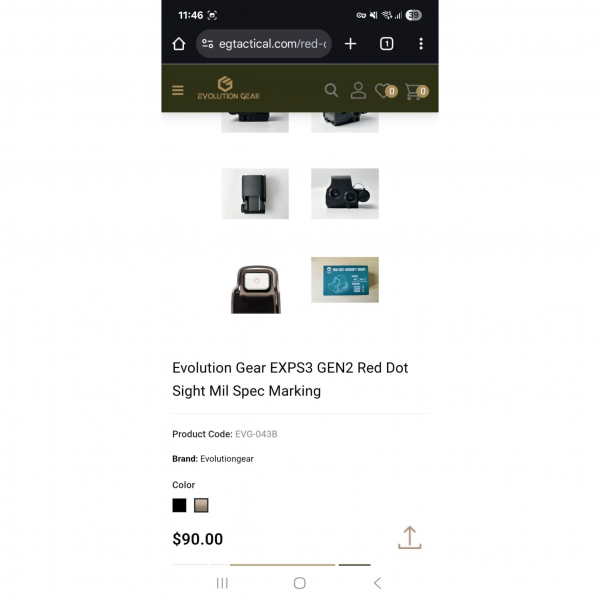600x600 pixels.
Task: Open the tab switcher showing 1
Action: click(386, 44)
